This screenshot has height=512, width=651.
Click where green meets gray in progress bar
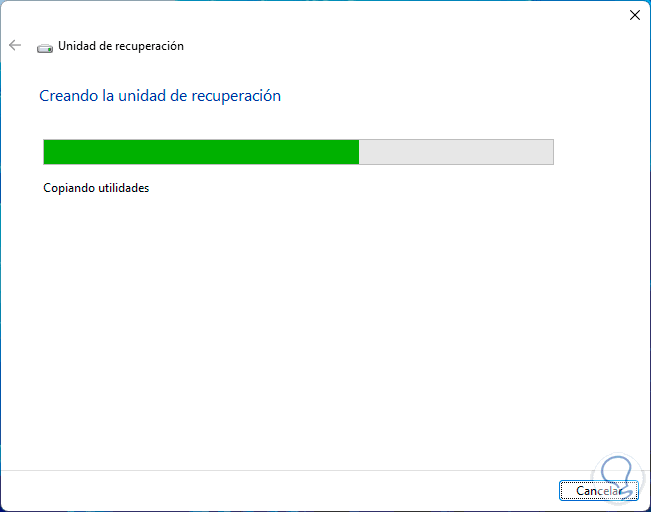tap(359, 152)
